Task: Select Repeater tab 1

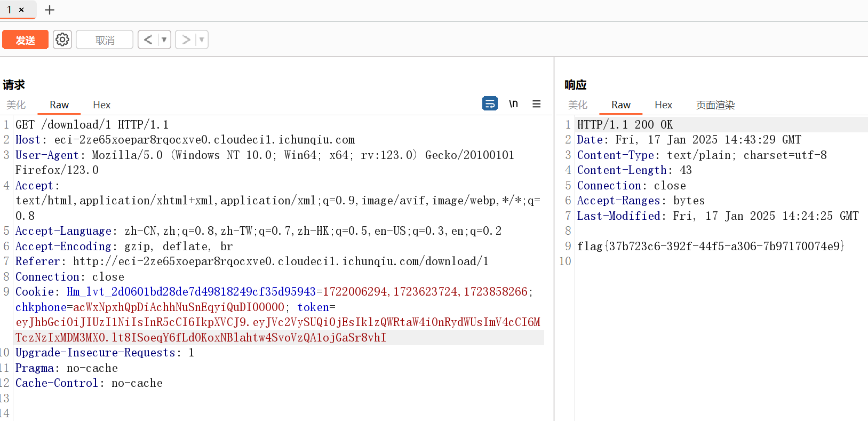Action: tap(9, 10)
